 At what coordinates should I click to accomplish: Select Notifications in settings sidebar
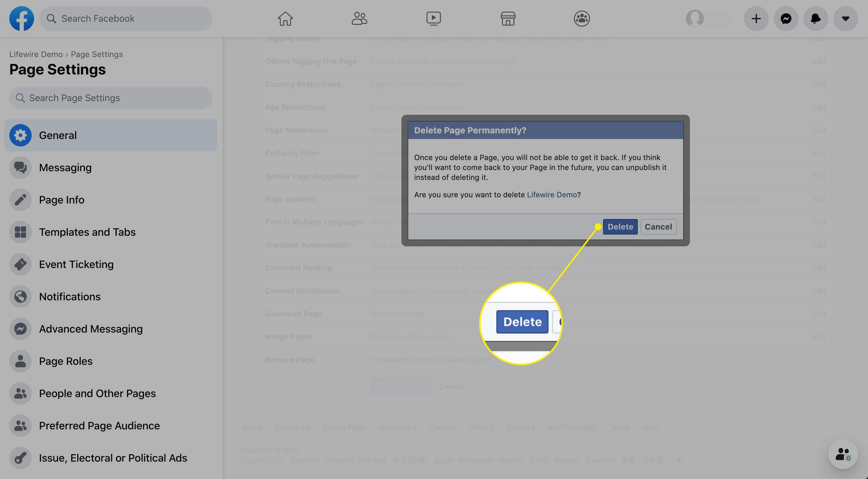111,297
